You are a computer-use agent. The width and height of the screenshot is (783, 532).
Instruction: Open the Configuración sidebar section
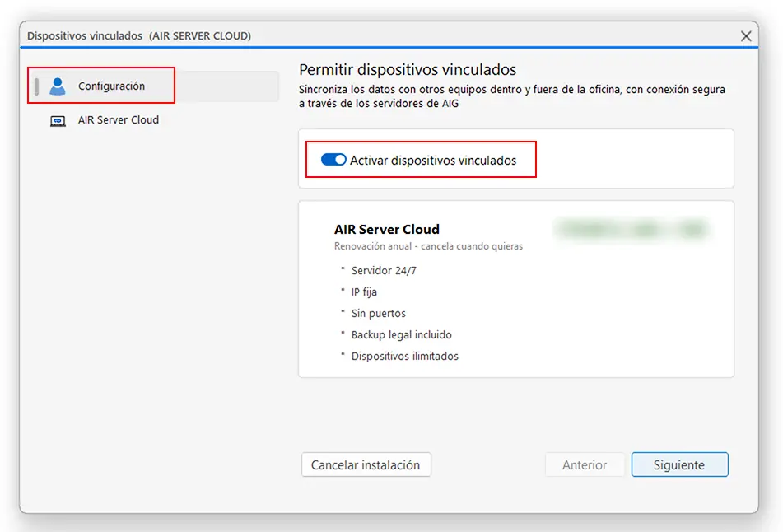(x=154, y=86)
